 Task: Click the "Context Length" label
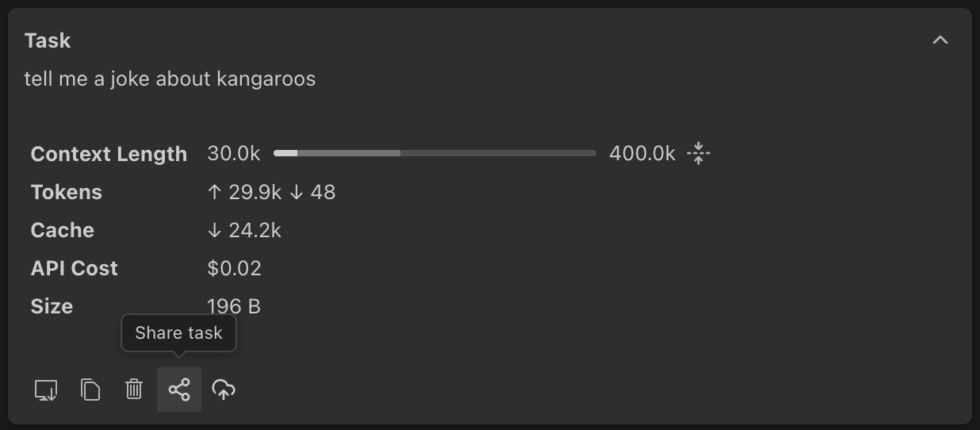tap(109, 154)
